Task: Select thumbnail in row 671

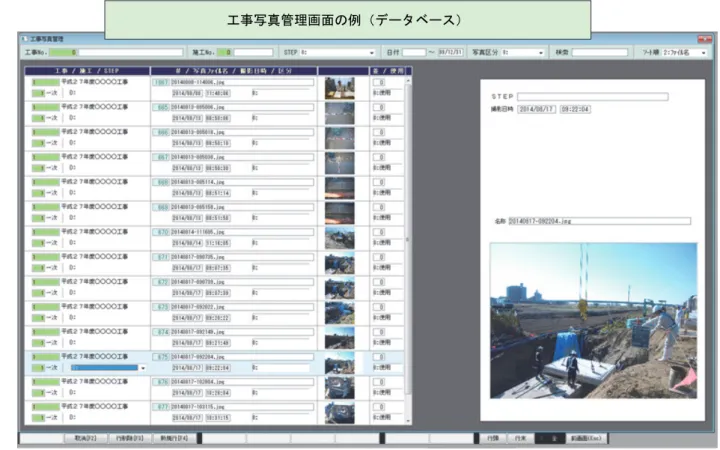Action: click(339, 263)
